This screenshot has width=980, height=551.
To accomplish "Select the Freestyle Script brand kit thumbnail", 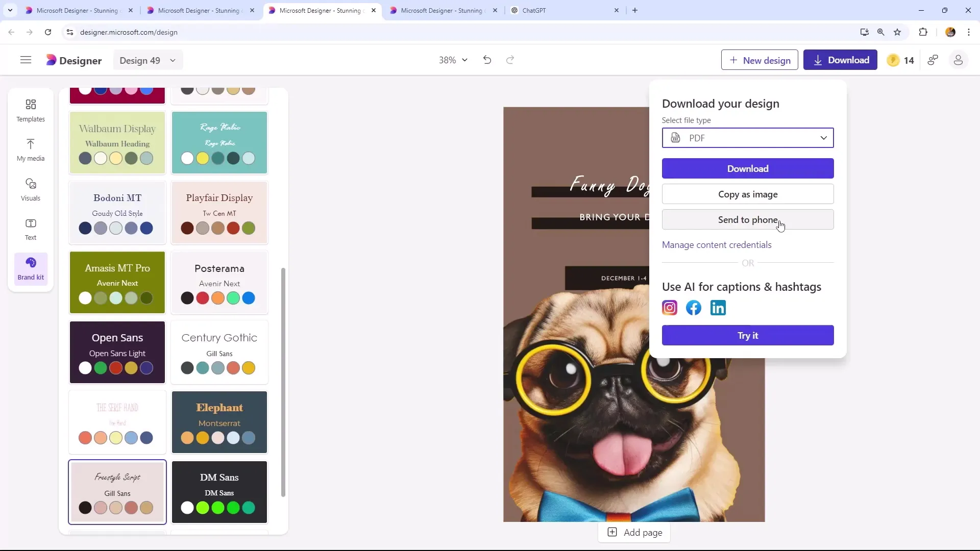I will [117, 491].
